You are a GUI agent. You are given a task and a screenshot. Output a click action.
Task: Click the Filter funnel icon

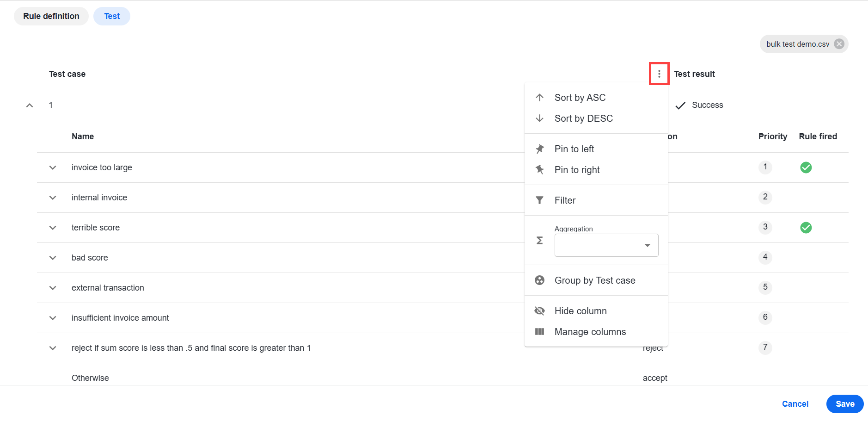click(x=539, y=200)
